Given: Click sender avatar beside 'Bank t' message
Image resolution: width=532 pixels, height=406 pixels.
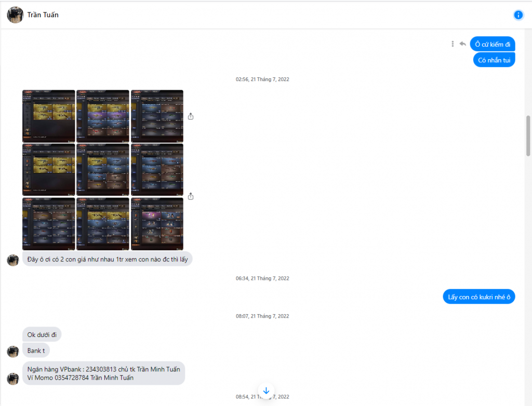Looking at the screenshot, I should tap(13, 351).
